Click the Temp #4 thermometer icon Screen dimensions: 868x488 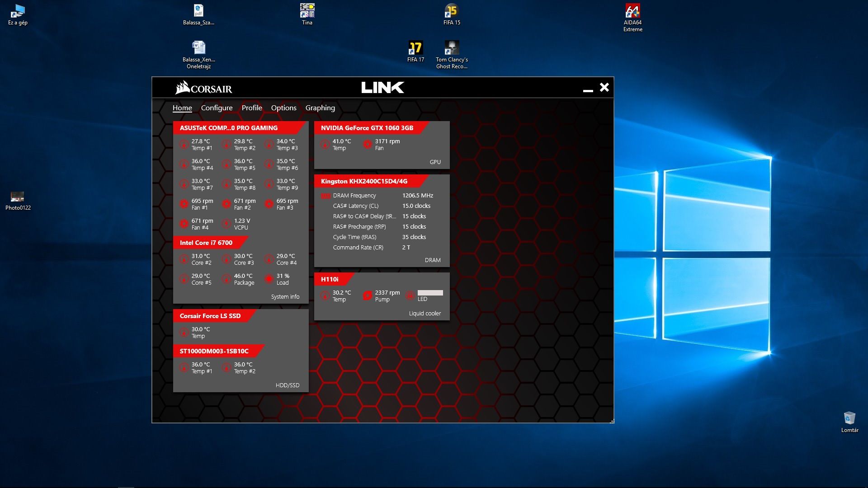(x=184, y=164)
